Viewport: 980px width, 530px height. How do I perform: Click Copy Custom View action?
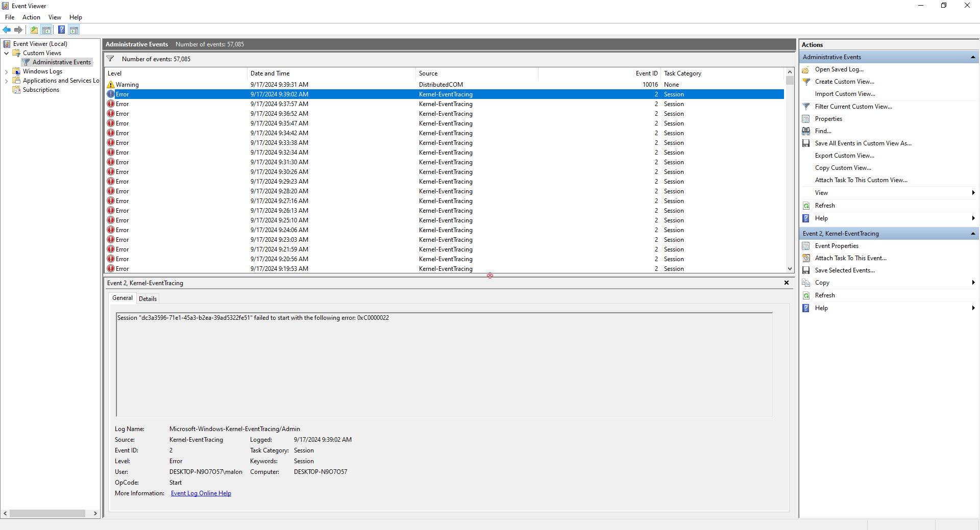point(843,168)
